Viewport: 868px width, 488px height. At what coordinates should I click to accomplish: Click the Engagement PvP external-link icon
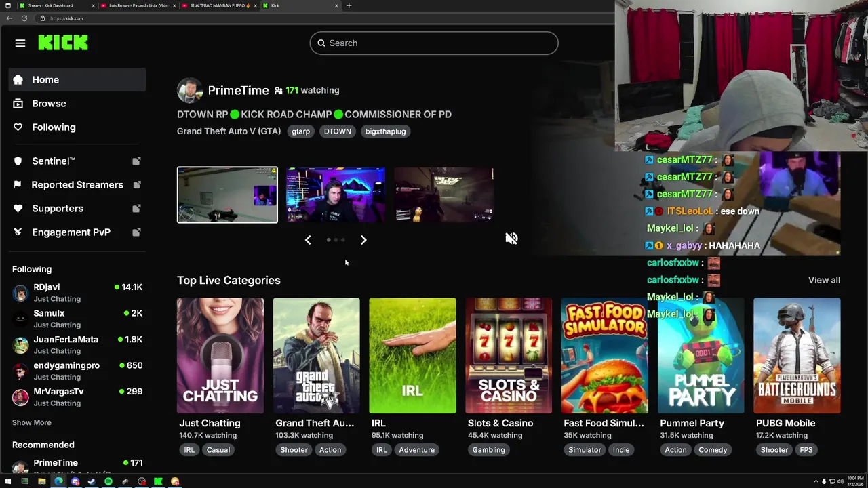tap(136, 232)
